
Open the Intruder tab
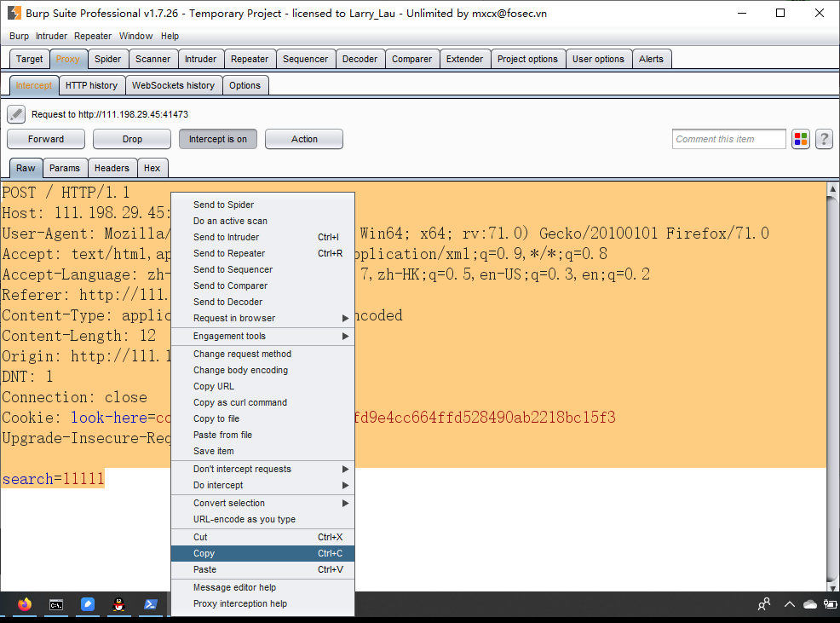coord(201,59)
